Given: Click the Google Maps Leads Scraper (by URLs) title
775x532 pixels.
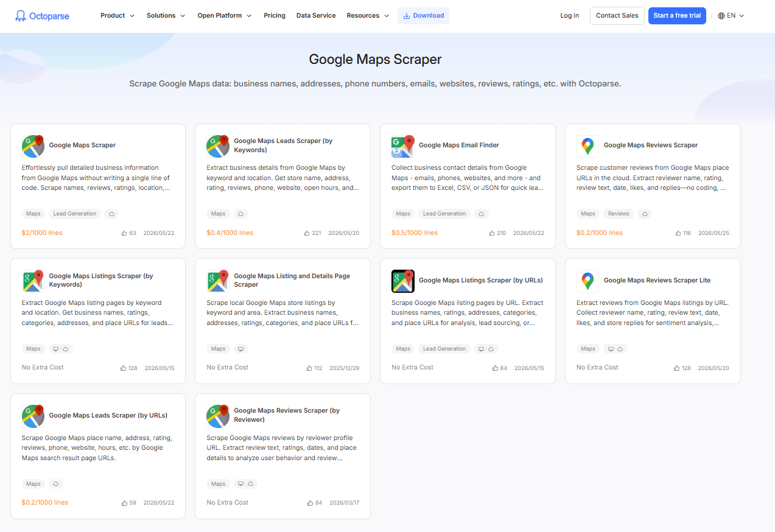Looking at the screenshot, I should [108, 416].
